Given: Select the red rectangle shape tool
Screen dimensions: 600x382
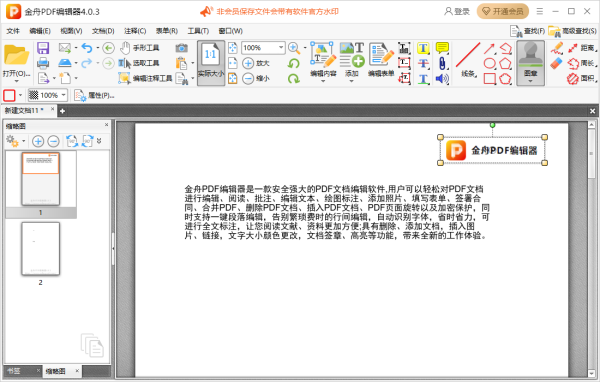Looking at the screenshot, I should coord(490,78).
